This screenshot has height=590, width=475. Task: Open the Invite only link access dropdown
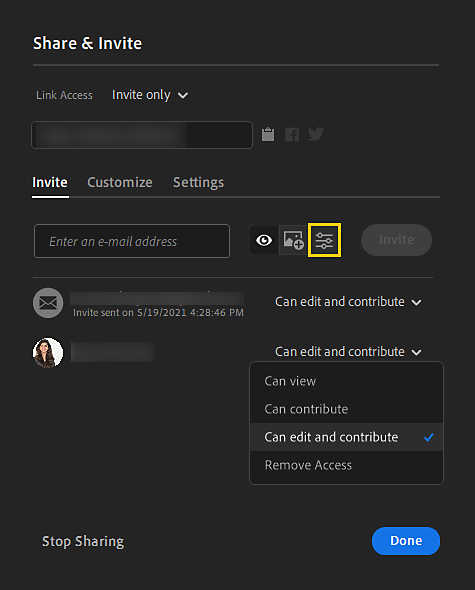[x=150, y=95]
